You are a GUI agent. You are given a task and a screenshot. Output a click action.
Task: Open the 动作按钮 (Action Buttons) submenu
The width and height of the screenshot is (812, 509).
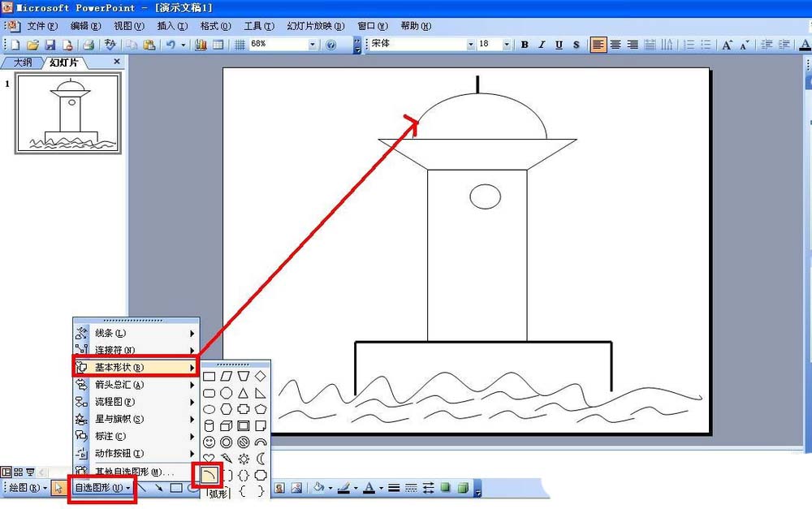(136, 453)
